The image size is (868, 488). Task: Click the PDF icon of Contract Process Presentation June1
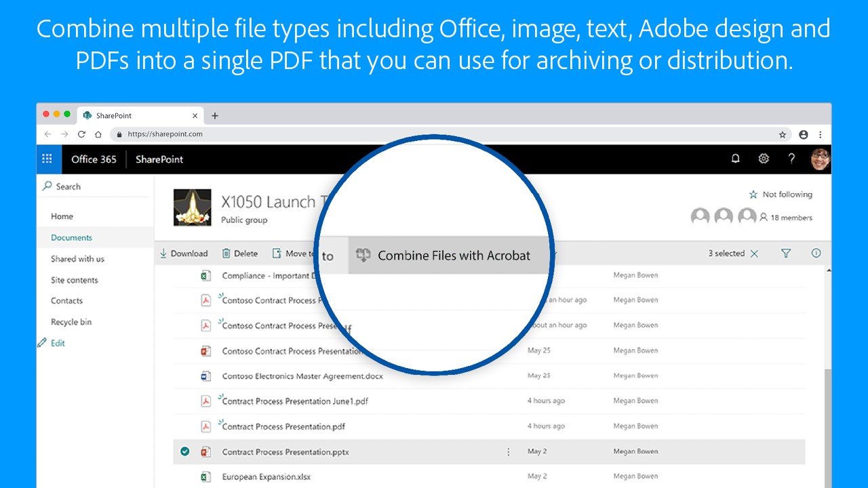coord(205,401)
